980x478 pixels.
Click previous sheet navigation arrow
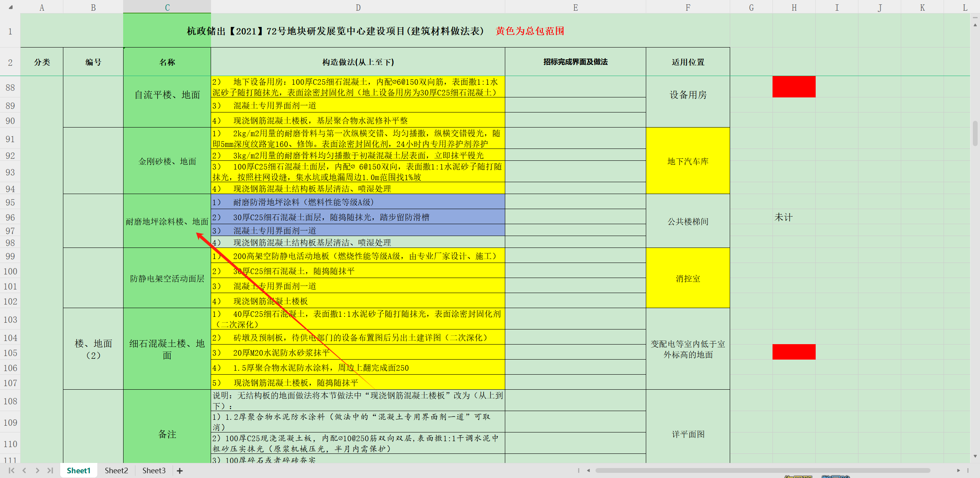point(25,470)
